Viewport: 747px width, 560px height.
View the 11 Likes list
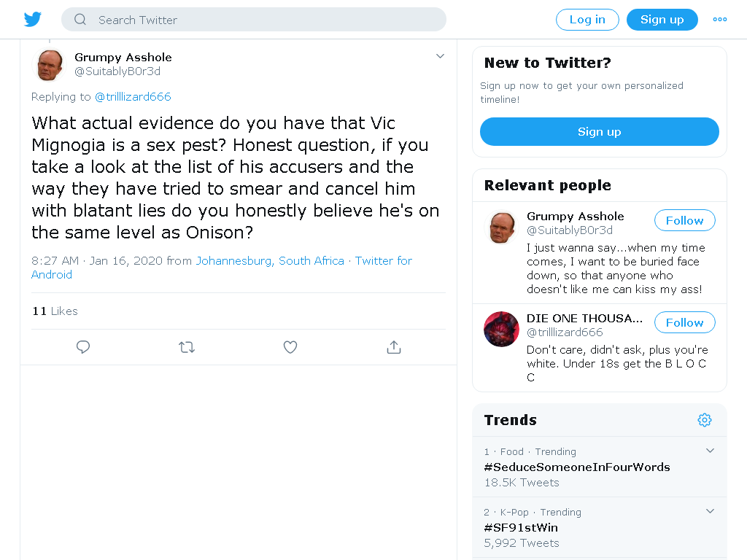click(55, 311)
